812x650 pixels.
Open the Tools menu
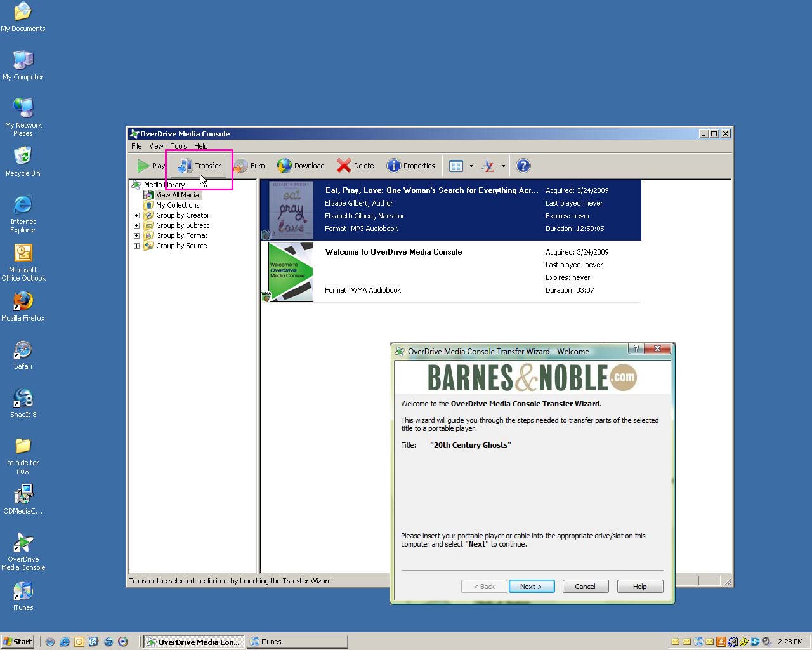(179, 146)
